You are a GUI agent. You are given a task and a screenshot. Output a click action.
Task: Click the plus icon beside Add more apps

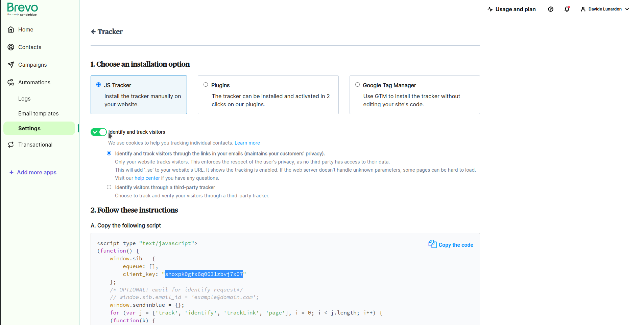(11, 172)
